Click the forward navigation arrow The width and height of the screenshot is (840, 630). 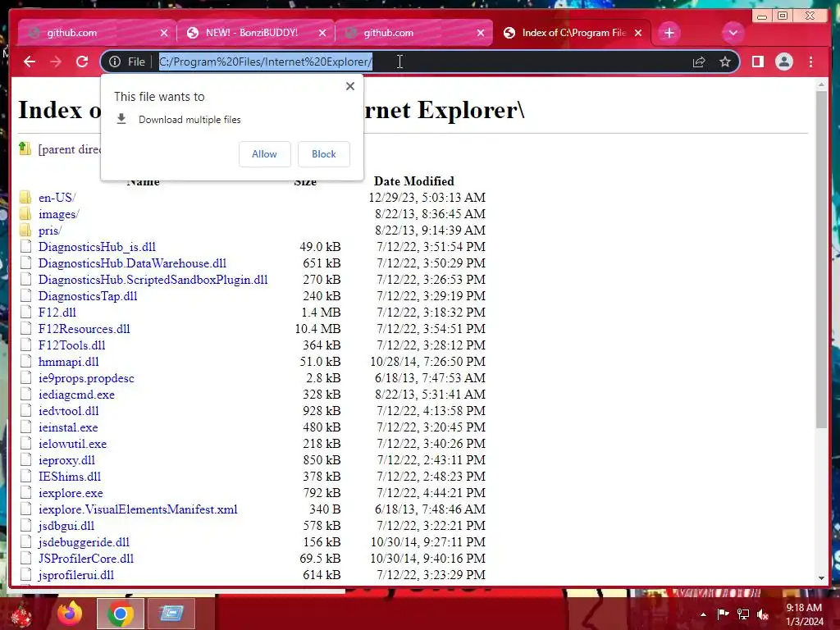coord(56,62)
